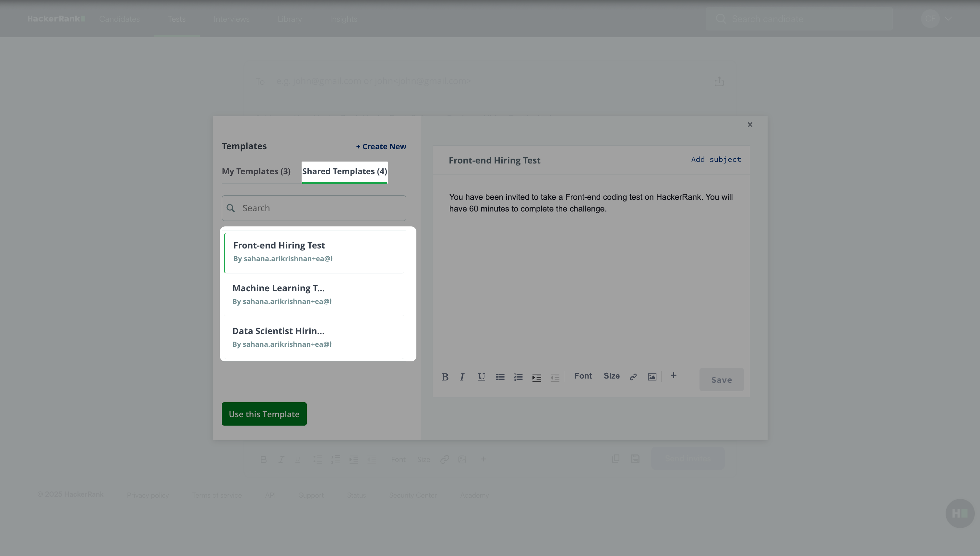Insert bulleted list in template editor
Image resolution: width=980 pixels, height=556 pixels.
(500, 377)
